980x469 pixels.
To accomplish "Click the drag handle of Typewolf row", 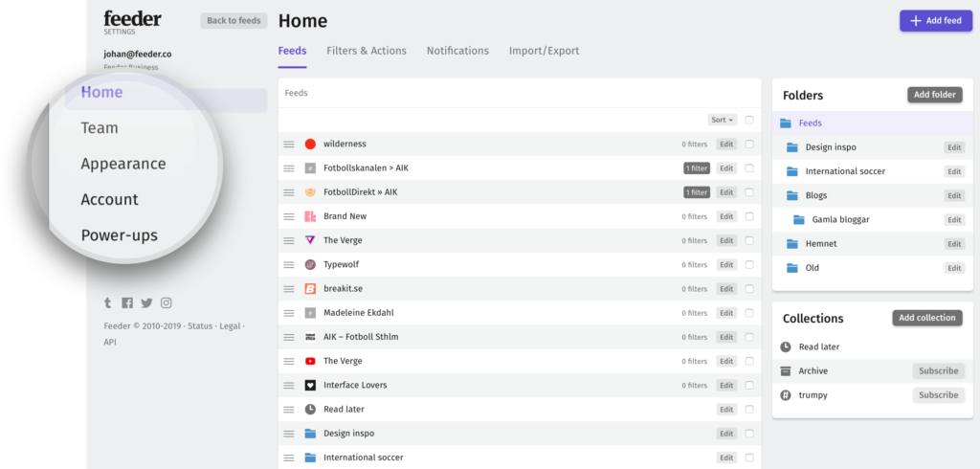I will click(289, 264).
